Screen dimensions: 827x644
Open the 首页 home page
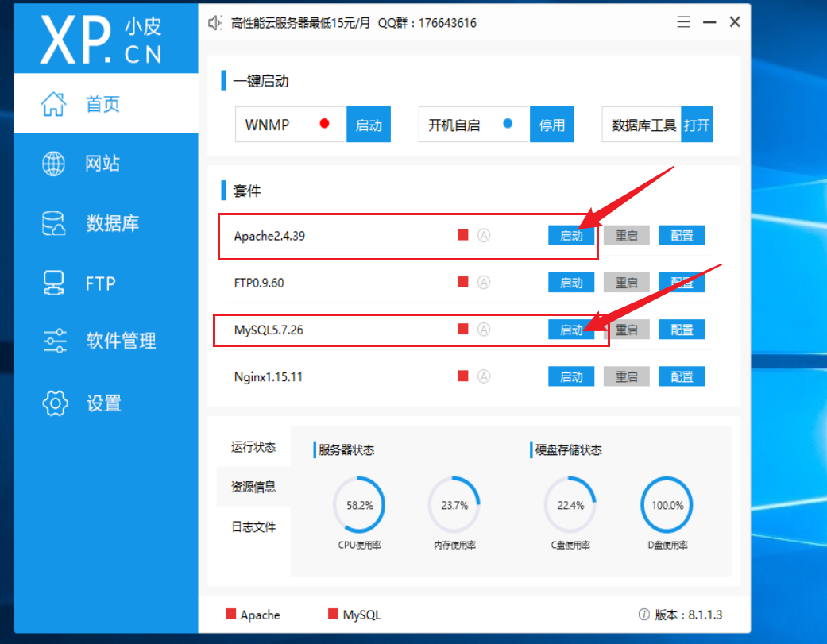click(106, 103)
